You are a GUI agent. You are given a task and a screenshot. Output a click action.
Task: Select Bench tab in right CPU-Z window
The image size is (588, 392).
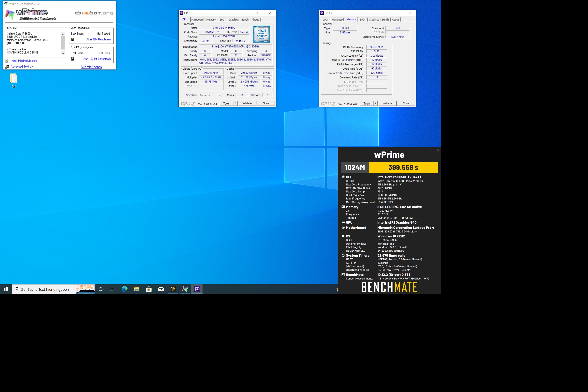pos(385,20)
